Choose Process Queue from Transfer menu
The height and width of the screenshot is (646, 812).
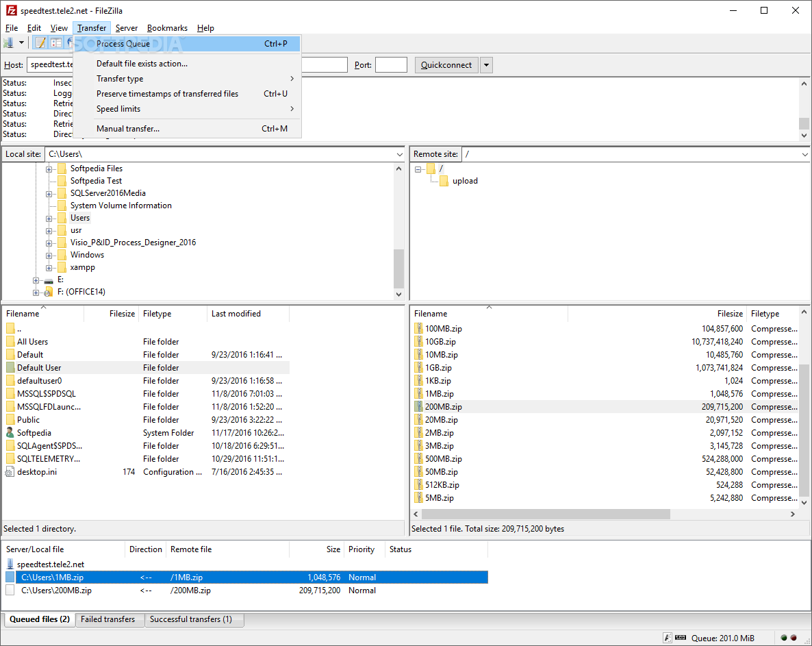point(187,44)
